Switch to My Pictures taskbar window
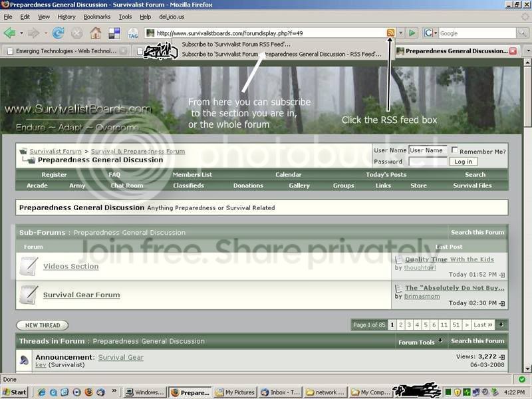 pos(235,392)
